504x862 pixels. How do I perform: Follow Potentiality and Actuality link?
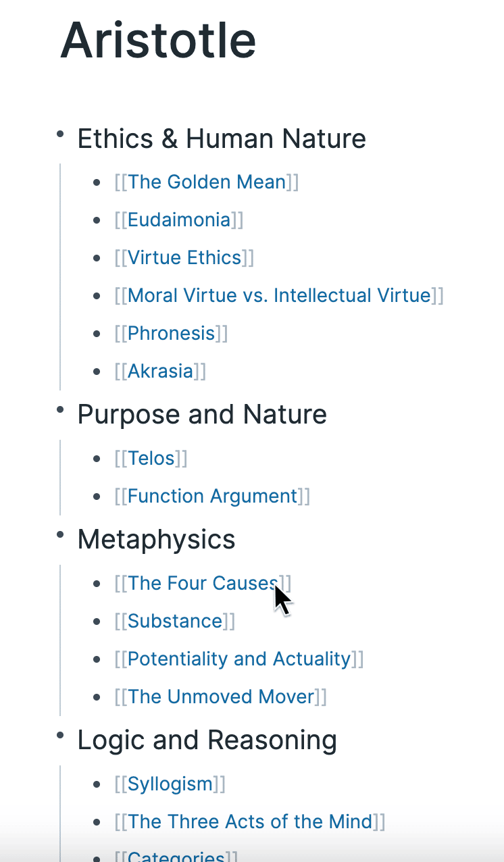click(239, 659)
